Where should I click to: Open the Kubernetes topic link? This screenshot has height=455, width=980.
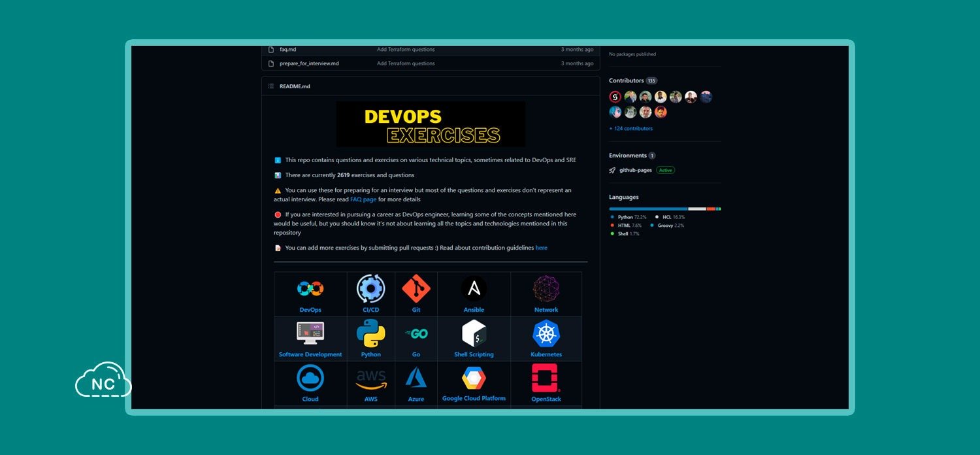(546, 354)
